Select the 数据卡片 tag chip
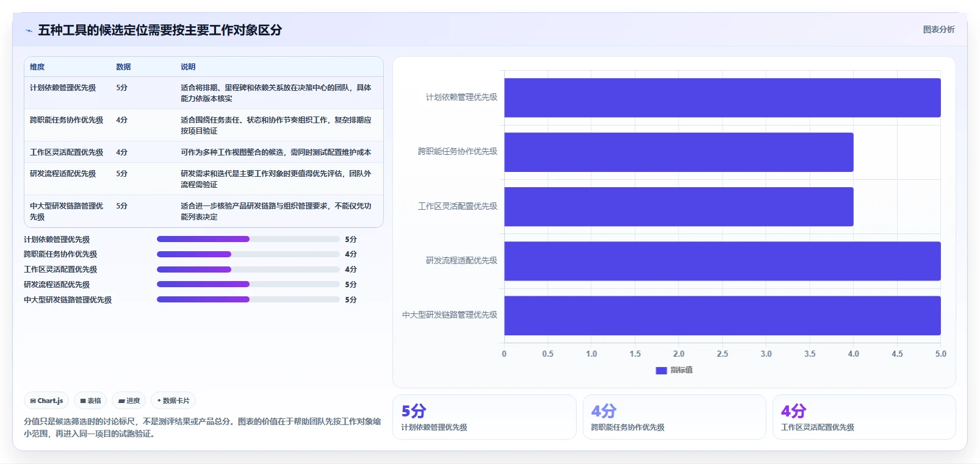980x464 pixels. [x=173, y=401]
